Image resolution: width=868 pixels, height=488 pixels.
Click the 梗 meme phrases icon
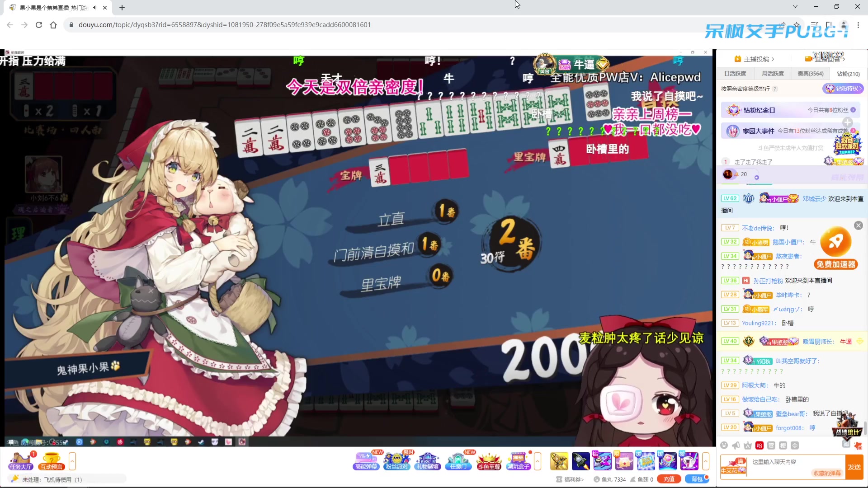point(783,446)
